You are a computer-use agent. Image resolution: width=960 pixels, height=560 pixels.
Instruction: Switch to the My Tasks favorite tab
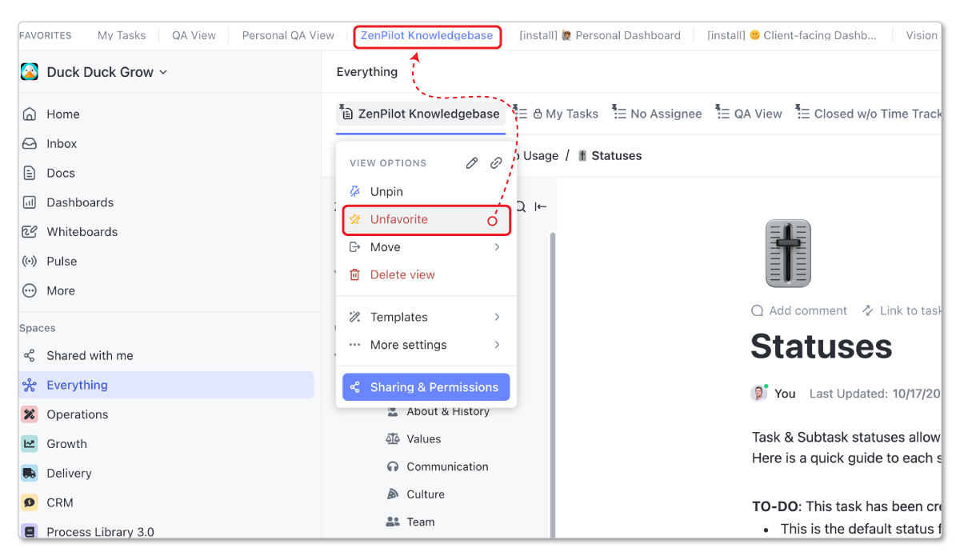point(121,35)
